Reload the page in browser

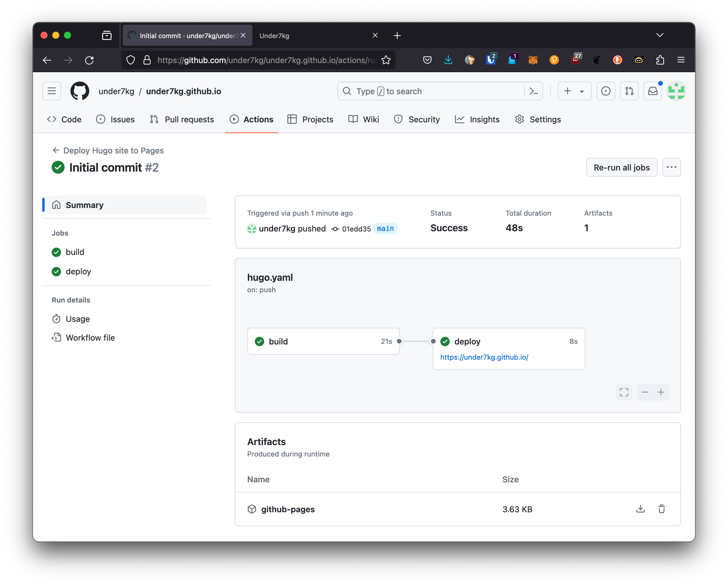point(89,60)
